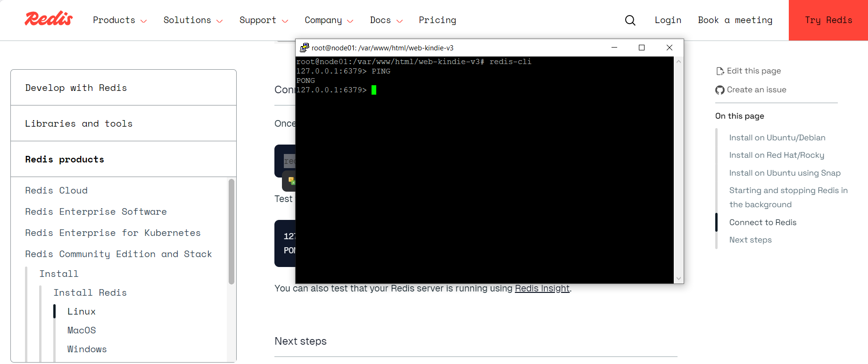
Task: Jump to Install on Red Hat/Rocky
Action: click(x=777, y=155)
